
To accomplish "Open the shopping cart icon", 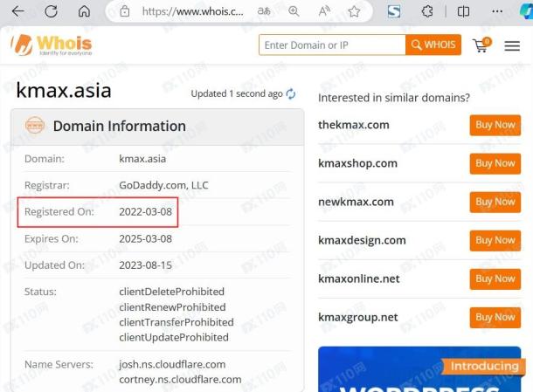I will click(481, 45).
